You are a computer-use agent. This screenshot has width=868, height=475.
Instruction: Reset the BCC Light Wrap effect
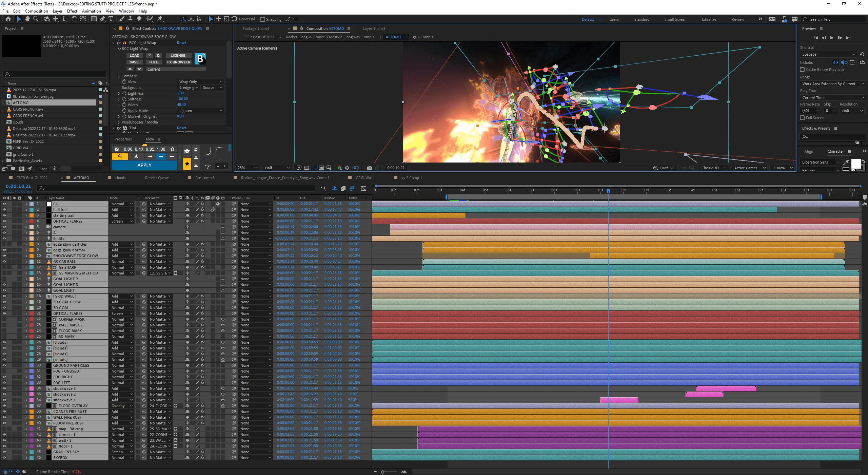point(181,43)
